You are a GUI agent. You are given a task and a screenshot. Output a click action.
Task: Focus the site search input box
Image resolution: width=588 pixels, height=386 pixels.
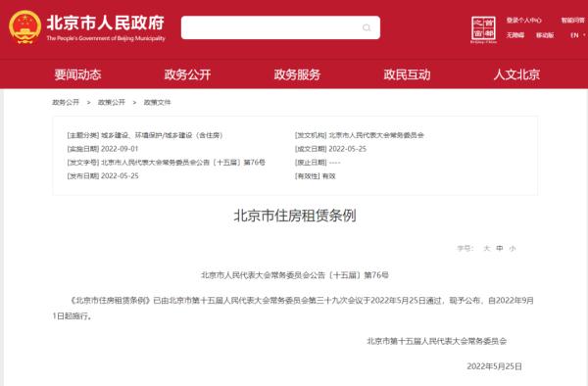[280, 27]
